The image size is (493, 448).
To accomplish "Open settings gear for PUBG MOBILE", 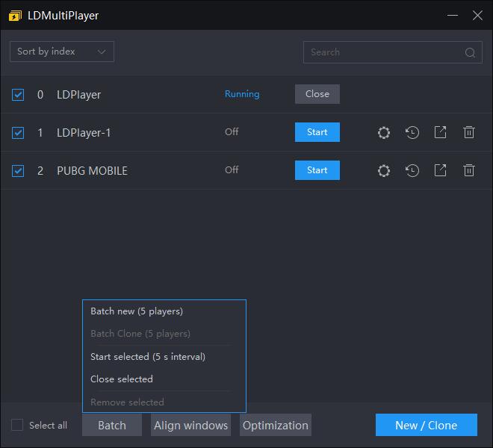I will (x=384, y=171).
